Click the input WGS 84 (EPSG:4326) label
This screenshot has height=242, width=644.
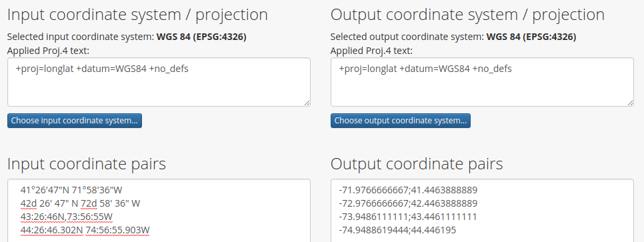point(201,37)
